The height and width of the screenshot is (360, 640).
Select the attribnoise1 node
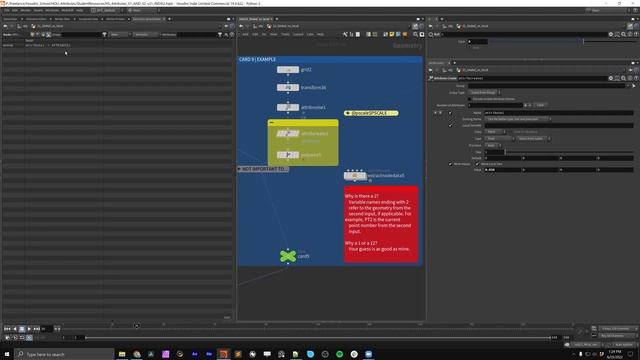coord(288,107)
